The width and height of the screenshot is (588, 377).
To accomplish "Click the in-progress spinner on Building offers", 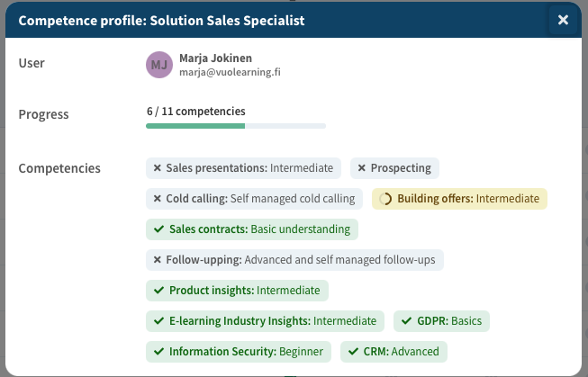I will [x=385, y=199].
